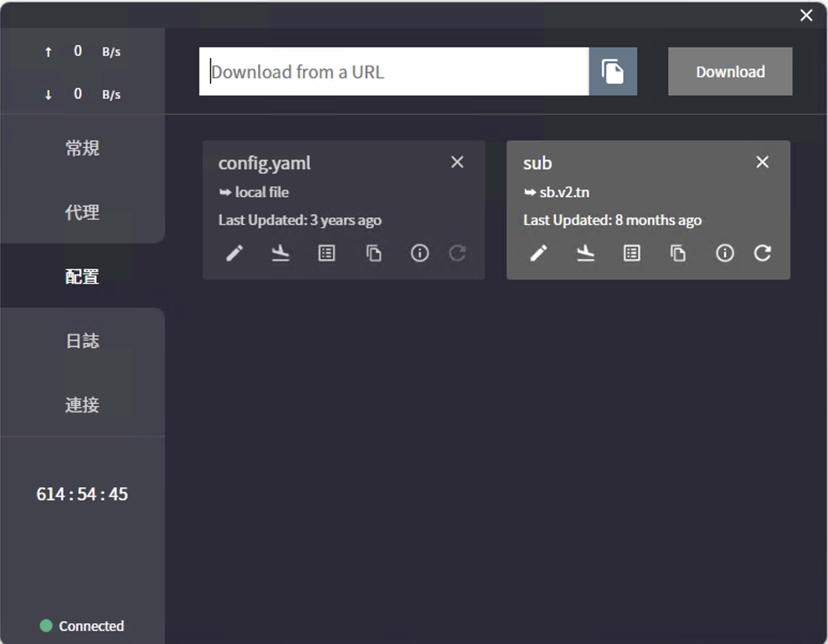828x644 pixels.
Task: Focus the Download from a URL field
Action: tap(394, 72)
